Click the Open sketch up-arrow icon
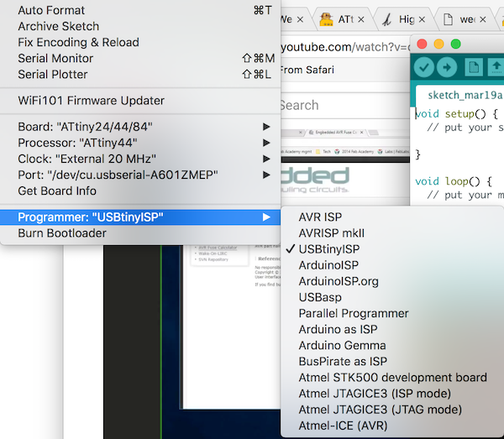The width and height of the screenshot is (504, 439). tap(496, 67)
